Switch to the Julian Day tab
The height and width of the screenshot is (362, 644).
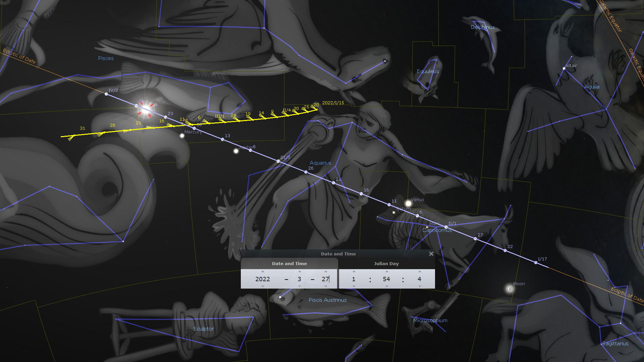[386, 263]
